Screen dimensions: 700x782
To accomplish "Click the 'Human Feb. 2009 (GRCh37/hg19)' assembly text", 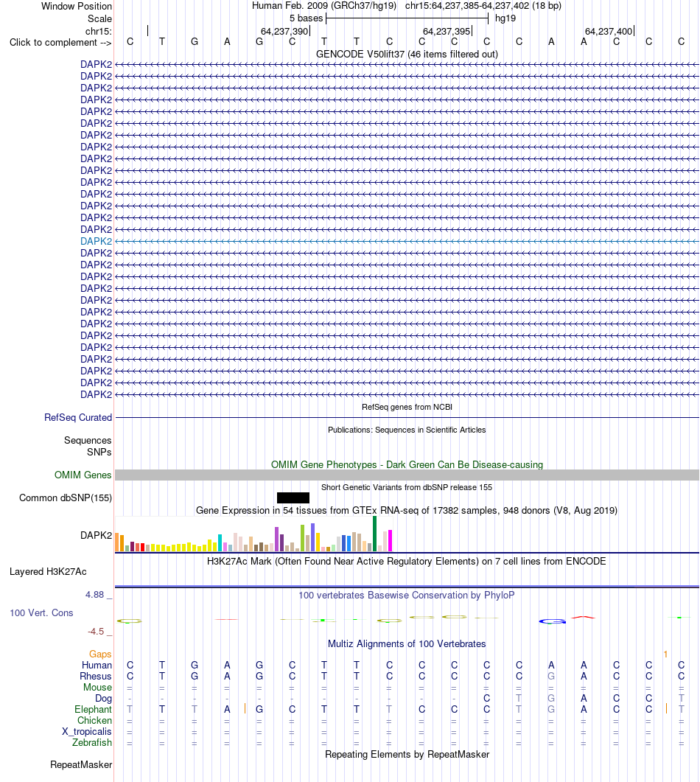I will [324, 6].
